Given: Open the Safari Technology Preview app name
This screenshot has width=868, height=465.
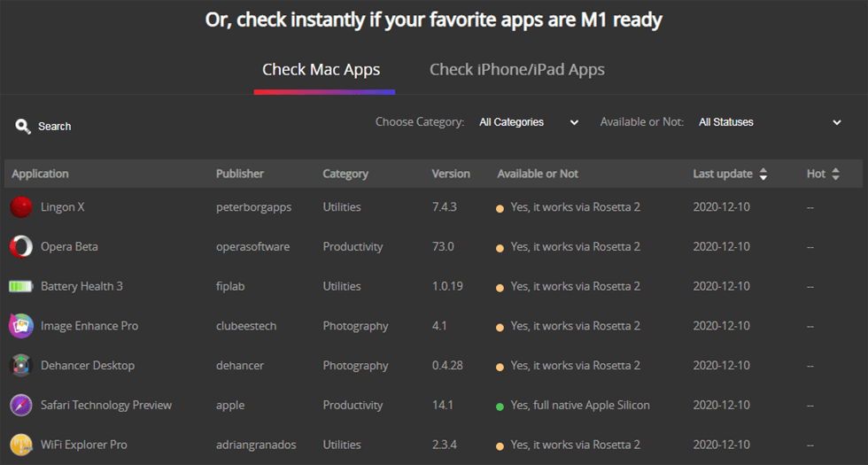Looking at the screenshot, I should point(105,406).
